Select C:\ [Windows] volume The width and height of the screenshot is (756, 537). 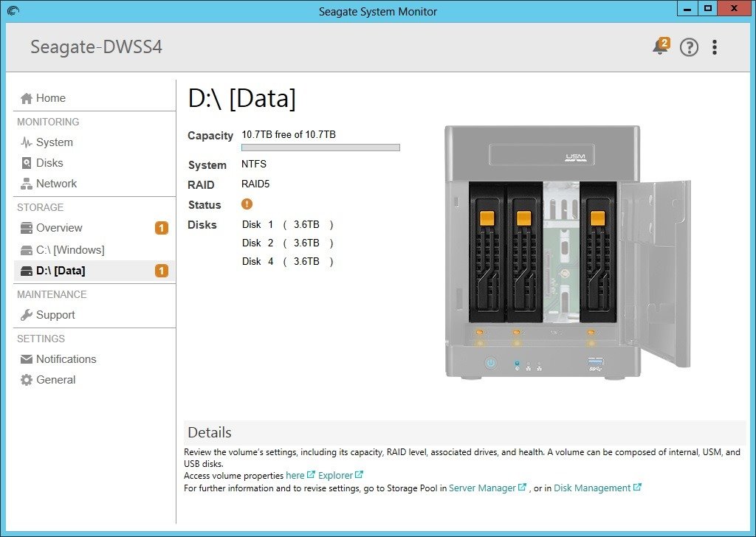70,250
